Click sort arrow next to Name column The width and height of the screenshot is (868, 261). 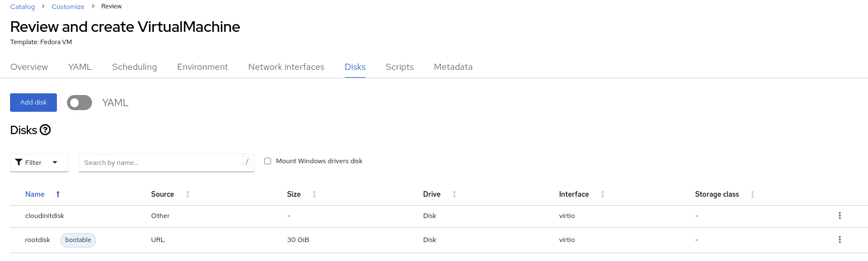[58, 194]
